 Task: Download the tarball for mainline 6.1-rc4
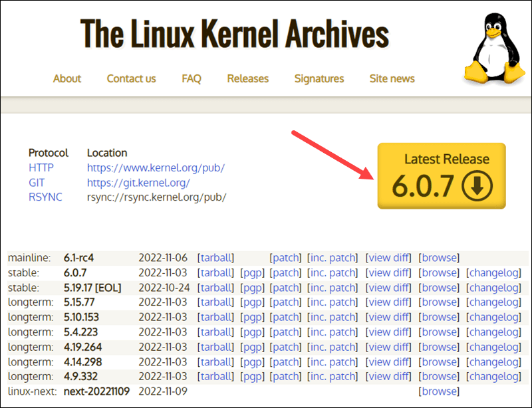point(215,258)
